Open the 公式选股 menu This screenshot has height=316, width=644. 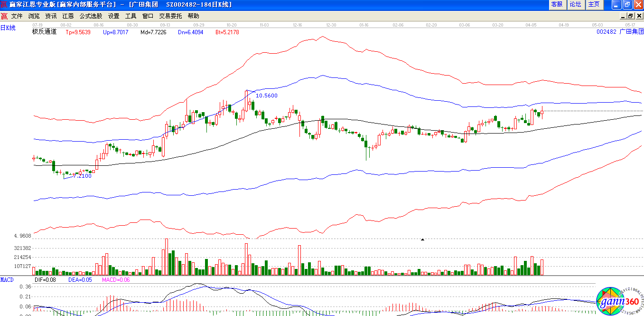tap(91, 16)
